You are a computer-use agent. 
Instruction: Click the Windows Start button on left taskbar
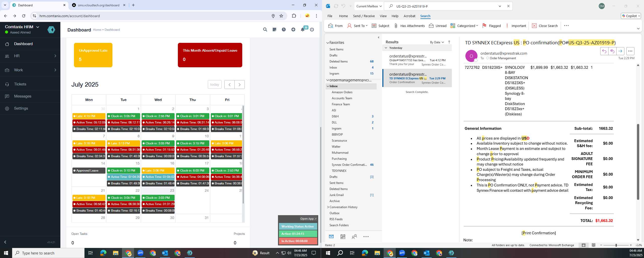pyautogui.click(x=6, y=253)
